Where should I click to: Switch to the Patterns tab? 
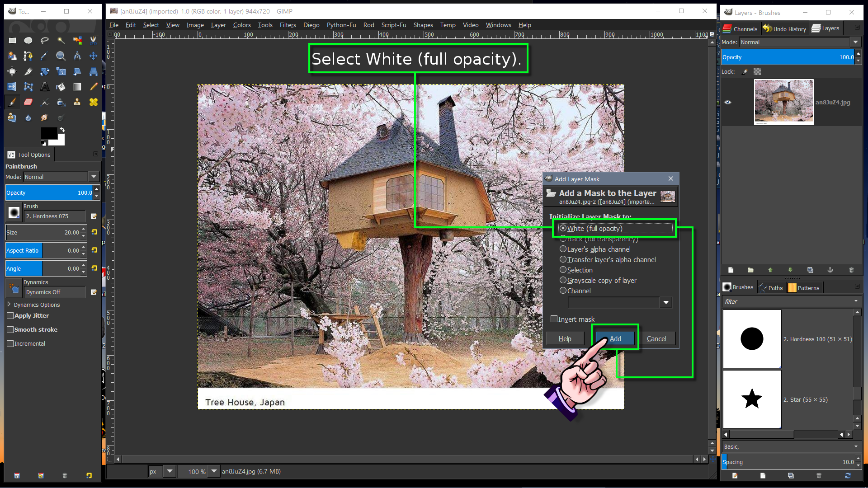pos(804,288)
